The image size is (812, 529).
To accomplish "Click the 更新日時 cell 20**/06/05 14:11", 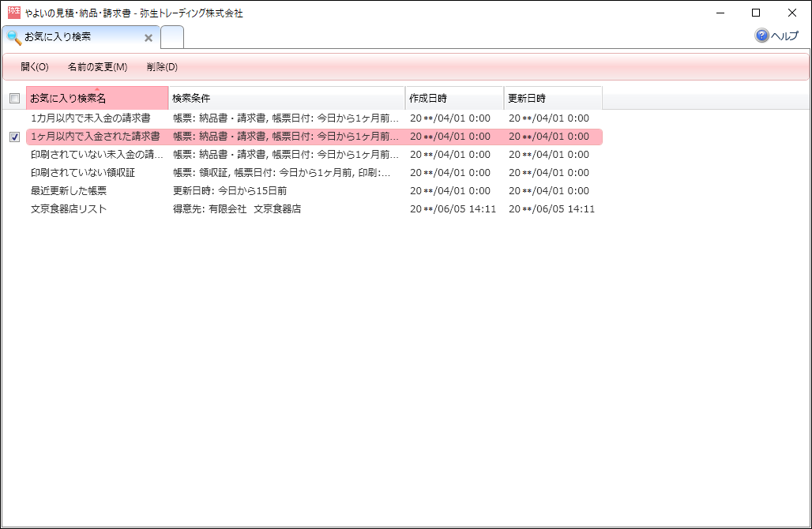I will click(x=551, y=209).
